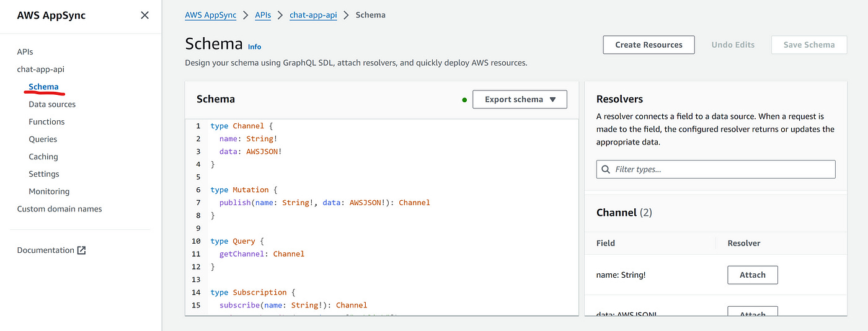Click the APIs breadcrumb link

point(263,15)
